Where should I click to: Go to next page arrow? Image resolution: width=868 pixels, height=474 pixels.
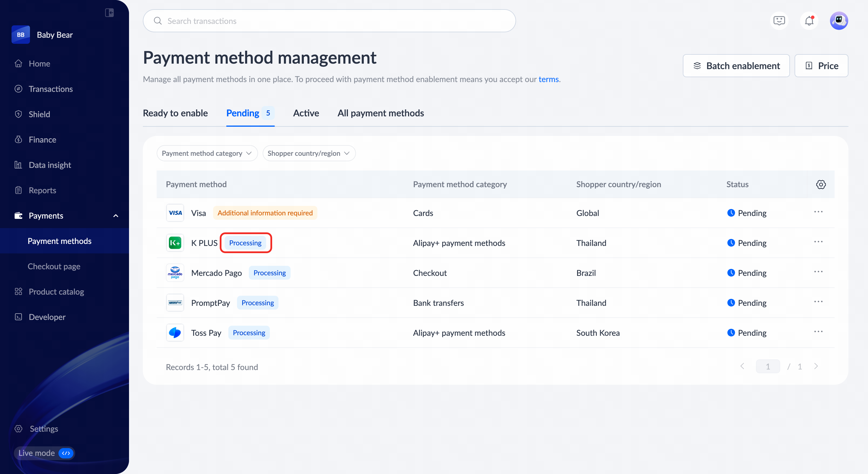816,367
